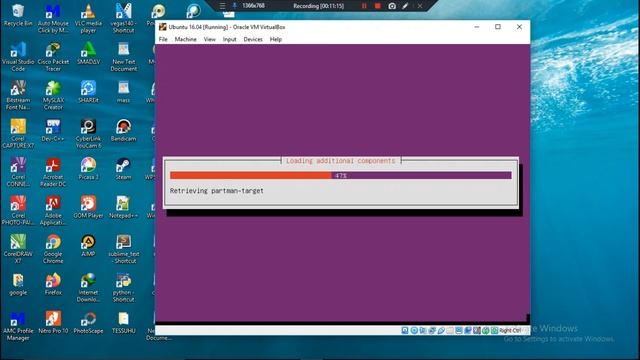
Task: Click the shared folders status icon
Action: click(x=450, y=330)
